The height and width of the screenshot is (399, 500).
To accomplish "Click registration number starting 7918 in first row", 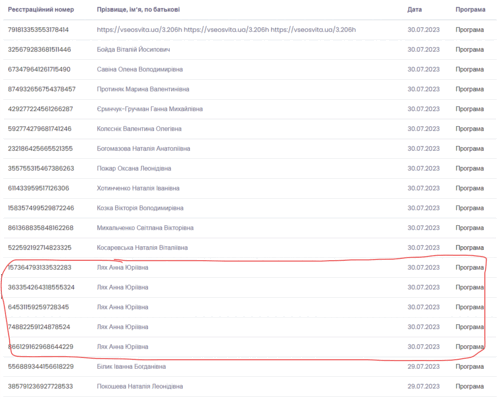I will (38, 30).
